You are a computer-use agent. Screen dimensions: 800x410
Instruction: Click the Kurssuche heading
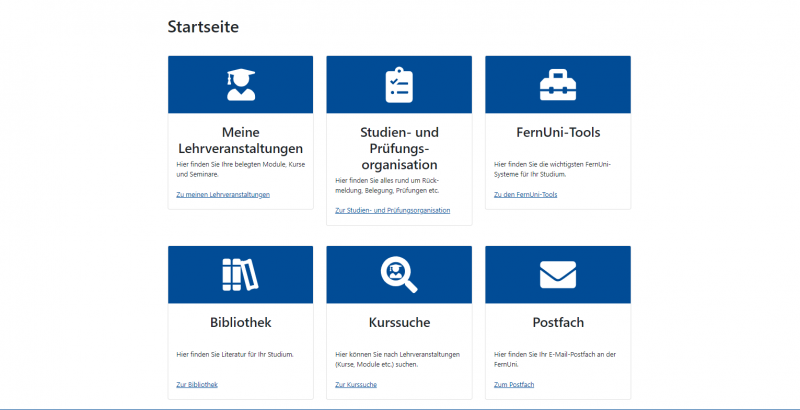(399, 323)
